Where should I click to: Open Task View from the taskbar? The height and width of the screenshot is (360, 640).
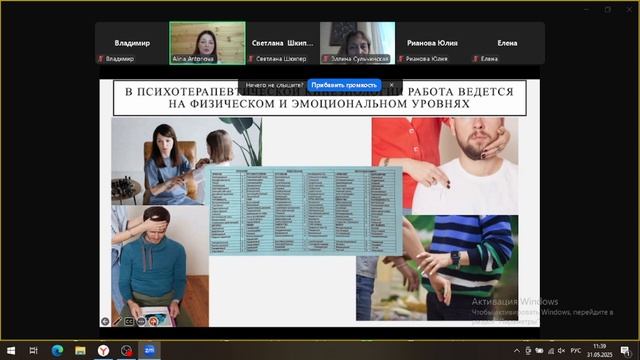(x=33, y=351)
